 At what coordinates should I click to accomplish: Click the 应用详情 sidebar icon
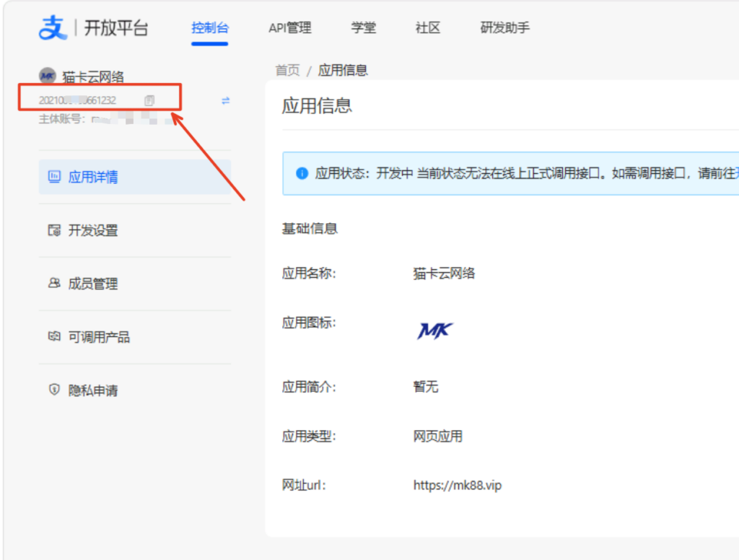(54, 177)
